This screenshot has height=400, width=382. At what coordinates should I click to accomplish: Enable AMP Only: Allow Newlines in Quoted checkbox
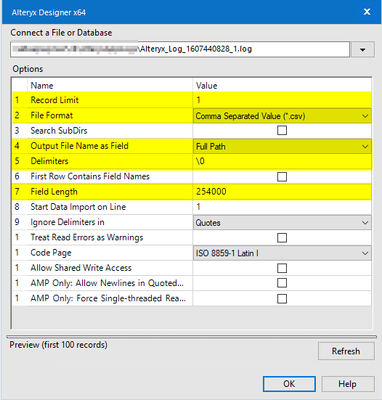282,283
